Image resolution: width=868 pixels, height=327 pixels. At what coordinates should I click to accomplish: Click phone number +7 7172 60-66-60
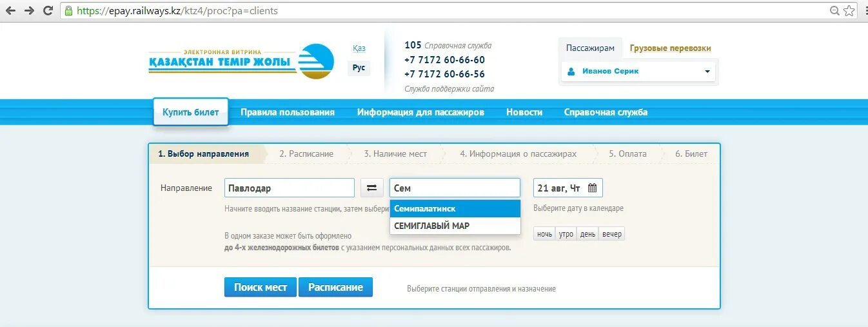[444, 60]
